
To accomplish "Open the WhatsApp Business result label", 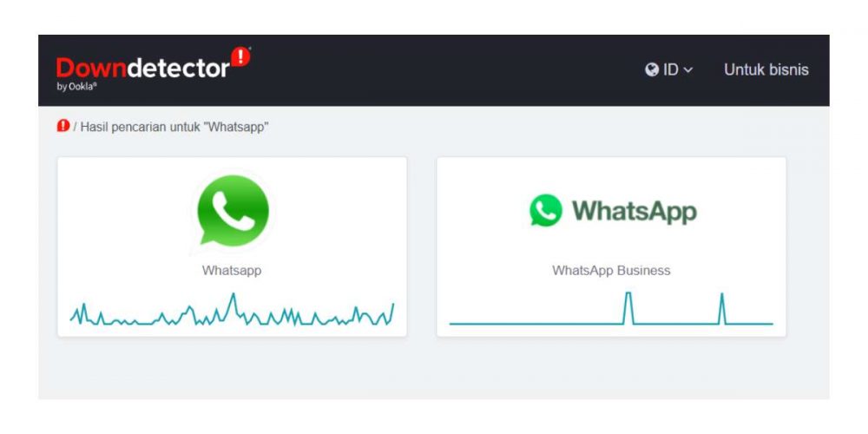I will [611, 271].
